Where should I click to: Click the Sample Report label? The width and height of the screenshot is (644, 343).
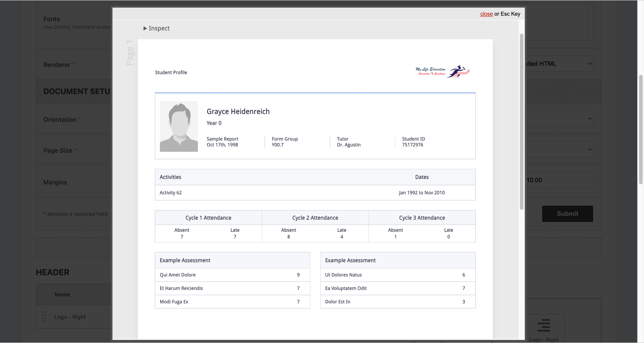click(222, 139)
